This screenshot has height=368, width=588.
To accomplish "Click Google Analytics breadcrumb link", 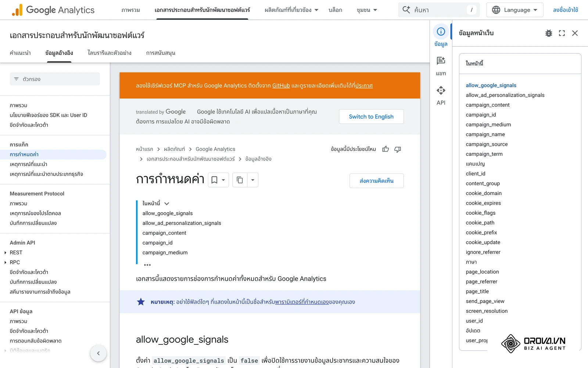I will click(x=215, y=149).
